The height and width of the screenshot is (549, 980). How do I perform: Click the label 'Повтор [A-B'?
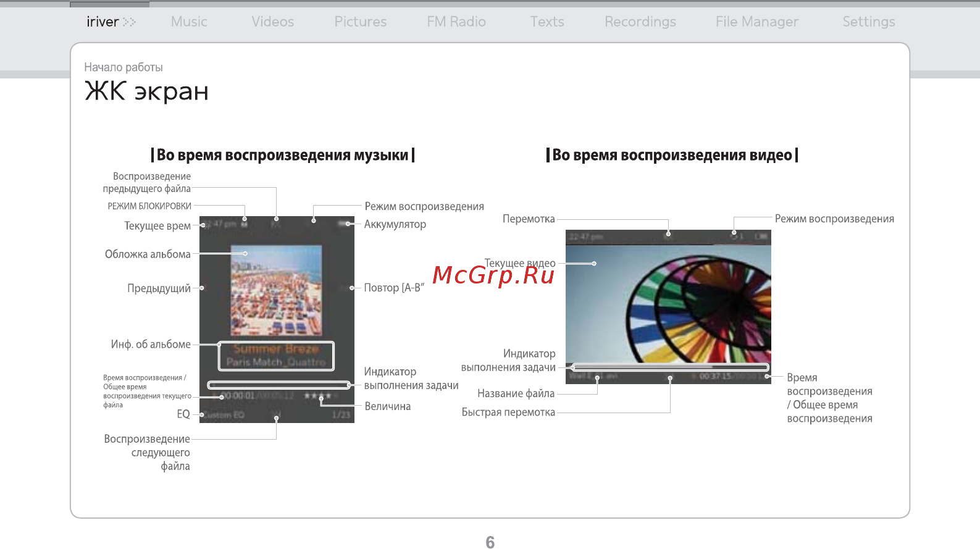(394, 288)
